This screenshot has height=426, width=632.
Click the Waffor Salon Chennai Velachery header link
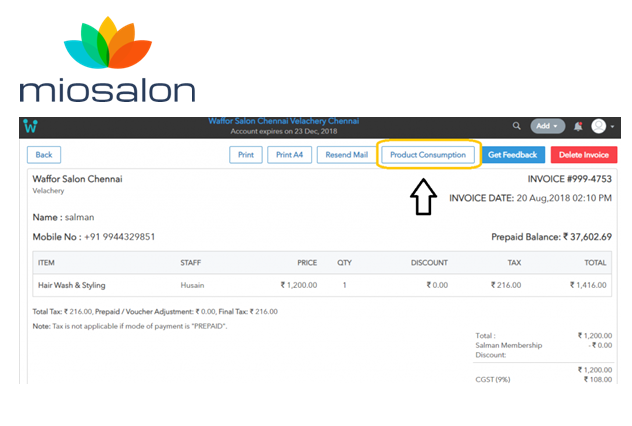coord(283,121)
